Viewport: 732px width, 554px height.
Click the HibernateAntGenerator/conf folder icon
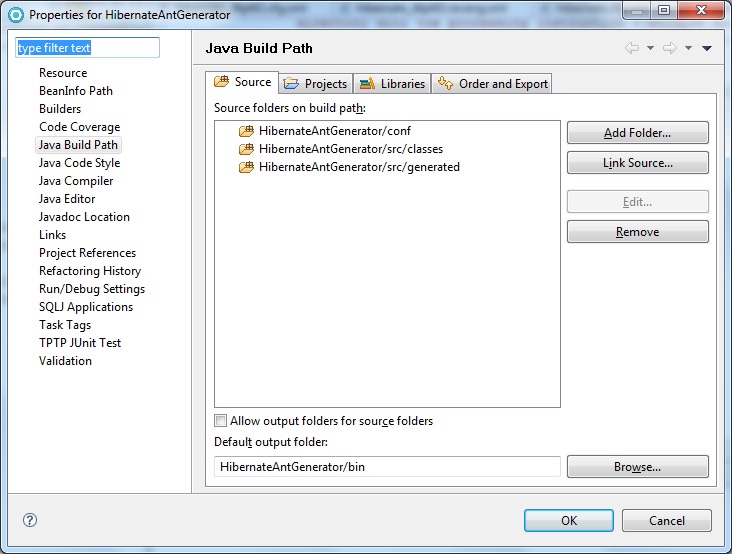click(246, 131)
